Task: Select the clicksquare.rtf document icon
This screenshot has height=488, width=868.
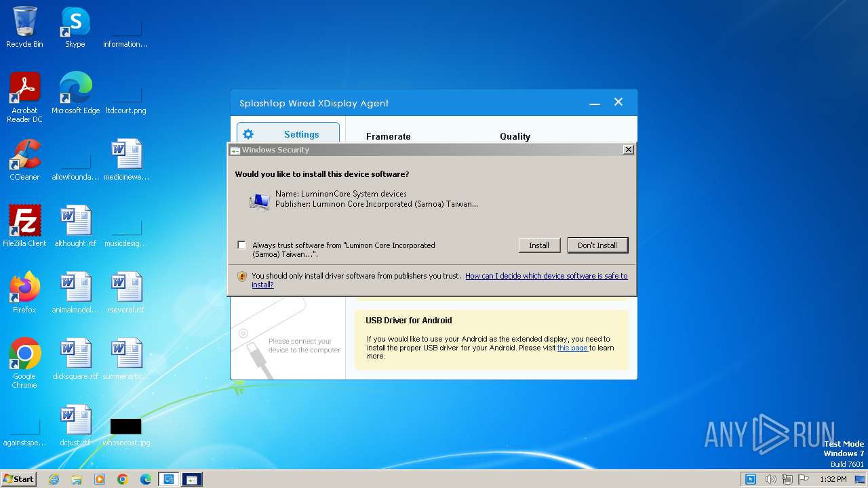Action: click(75, 359)
